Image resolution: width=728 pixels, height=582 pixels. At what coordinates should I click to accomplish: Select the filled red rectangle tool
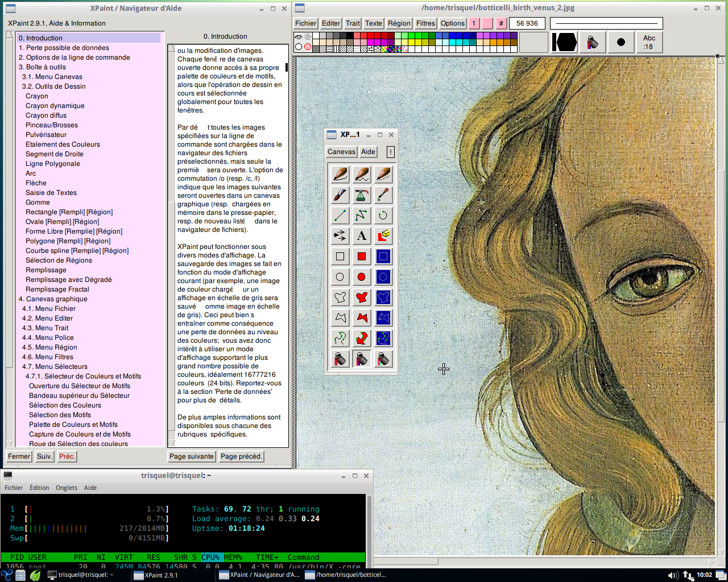362,256
